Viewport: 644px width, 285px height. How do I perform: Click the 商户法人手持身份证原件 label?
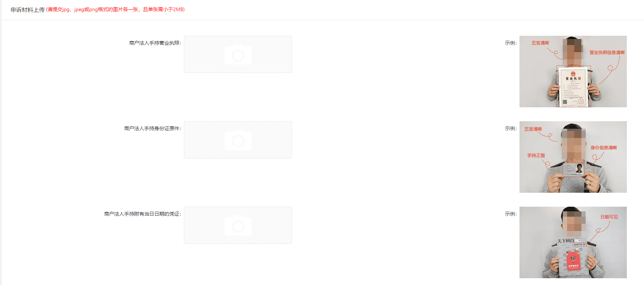(152, 128)
